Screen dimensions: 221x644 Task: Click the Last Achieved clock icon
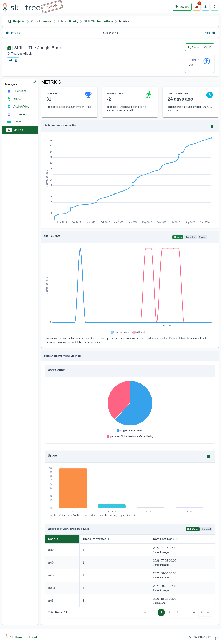(210, 95)
